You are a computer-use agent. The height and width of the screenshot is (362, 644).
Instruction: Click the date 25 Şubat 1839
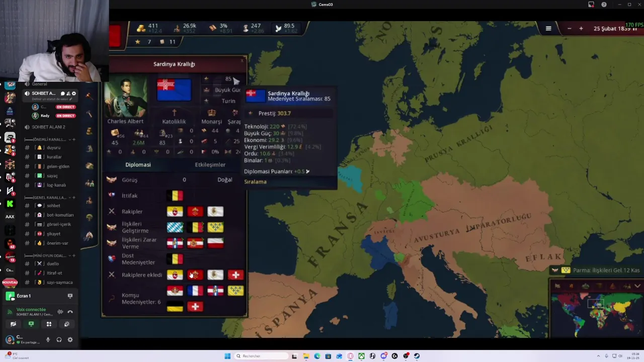(x=612, y=29)
